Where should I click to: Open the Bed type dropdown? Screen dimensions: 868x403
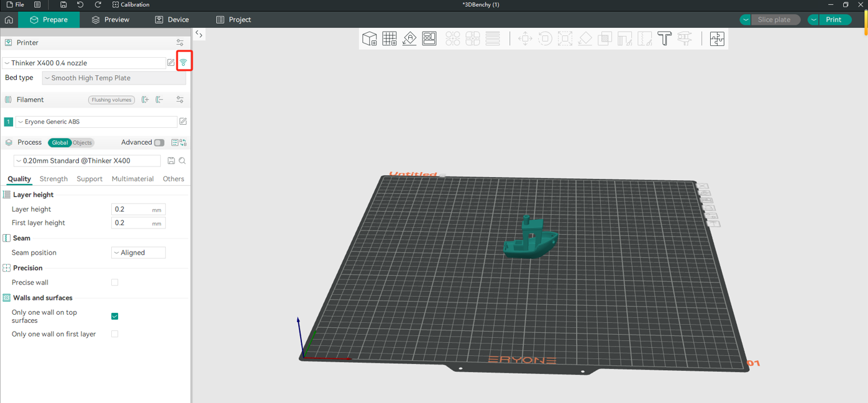coord(114,78)
